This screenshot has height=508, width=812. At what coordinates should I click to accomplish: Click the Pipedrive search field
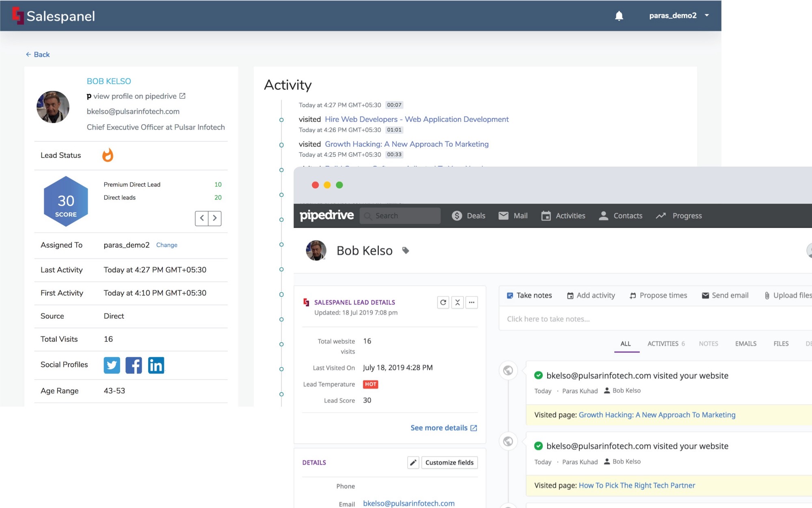point(400,216)
